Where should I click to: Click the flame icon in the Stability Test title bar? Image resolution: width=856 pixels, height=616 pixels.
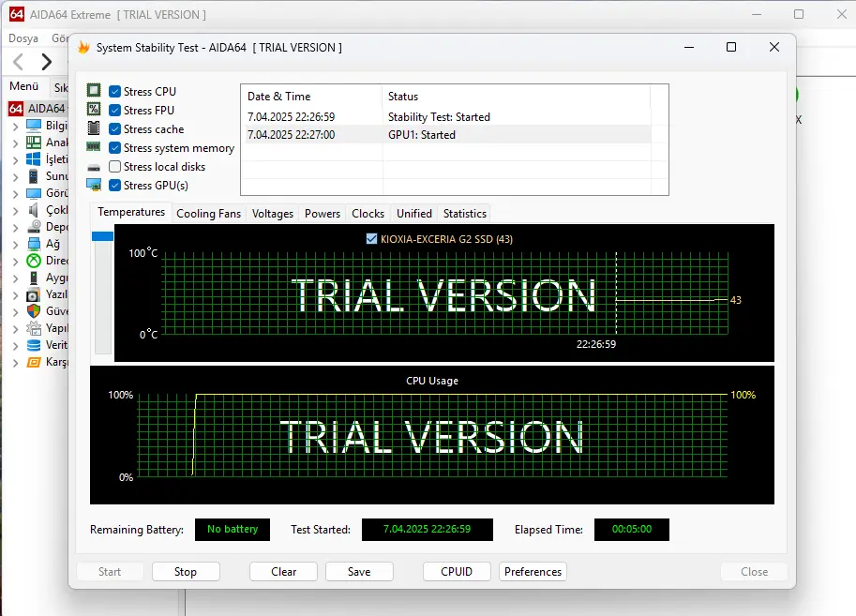(83, 48)
